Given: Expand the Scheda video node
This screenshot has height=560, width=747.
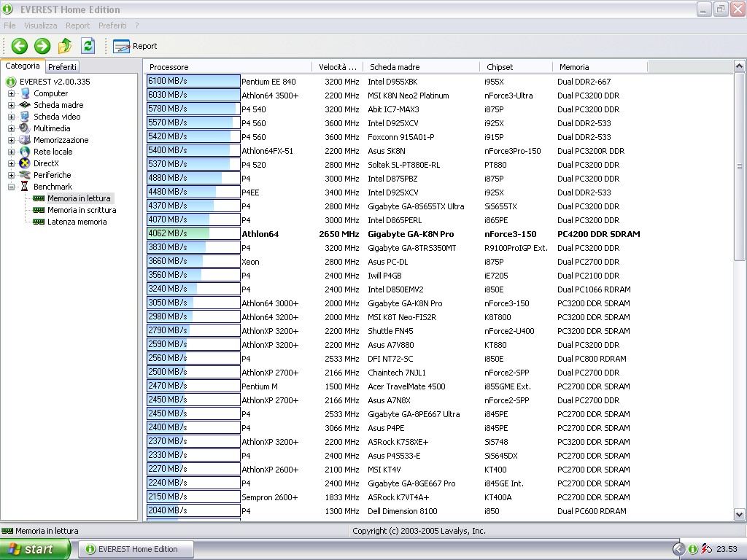Looking at the screenshot, I should point(12,117).
